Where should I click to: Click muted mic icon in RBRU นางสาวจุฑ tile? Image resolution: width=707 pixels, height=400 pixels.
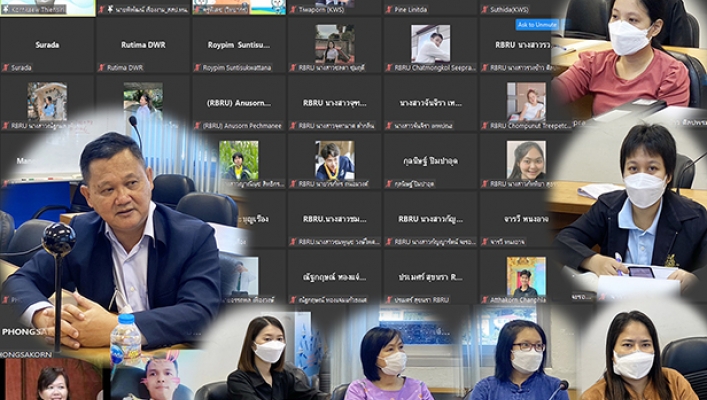pyautogui.click(x=294, y=126)
